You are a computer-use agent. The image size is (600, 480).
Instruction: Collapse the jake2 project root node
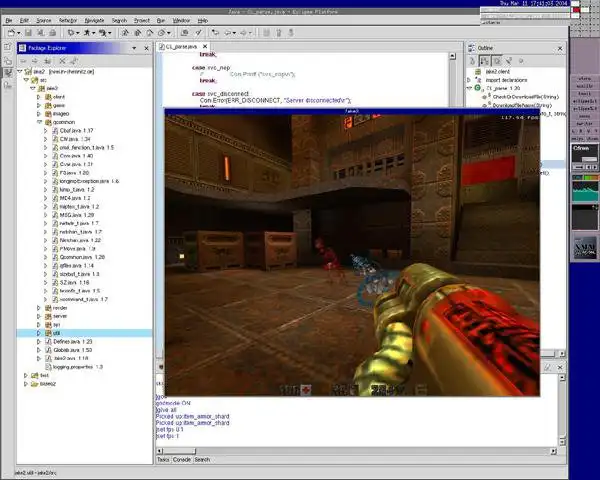[x=20, y=72]
